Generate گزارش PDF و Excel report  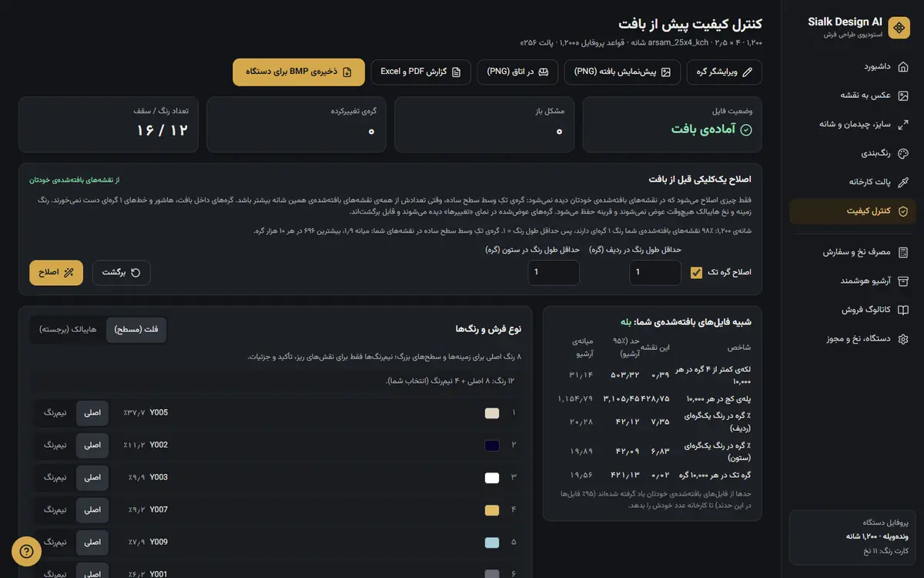pyautogui.click(x=420, y=72)
